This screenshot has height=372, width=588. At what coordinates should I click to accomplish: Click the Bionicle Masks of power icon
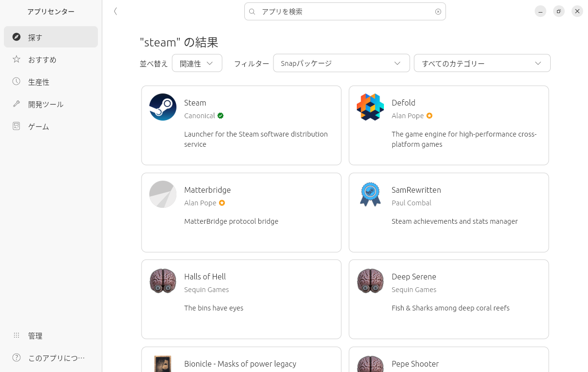(x=163, y=364)
